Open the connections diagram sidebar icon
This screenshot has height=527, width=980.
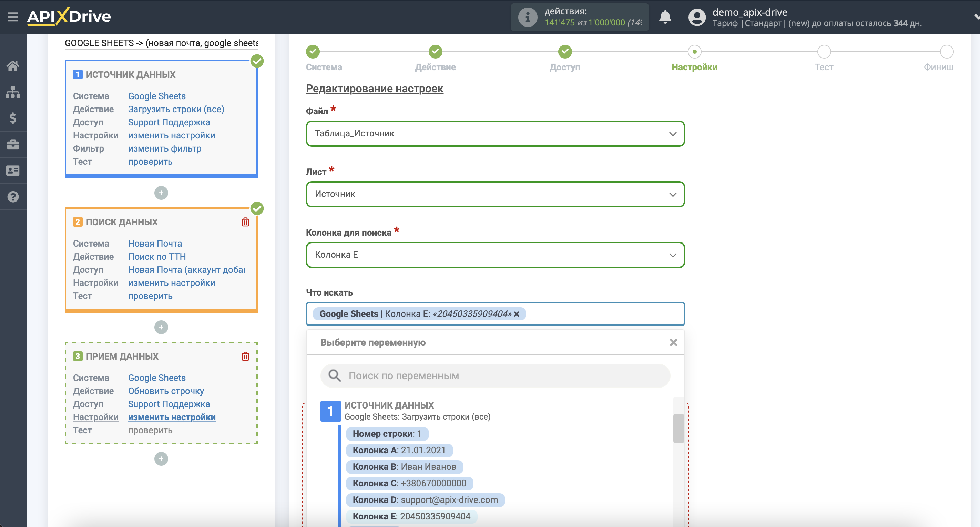point(13,92)
